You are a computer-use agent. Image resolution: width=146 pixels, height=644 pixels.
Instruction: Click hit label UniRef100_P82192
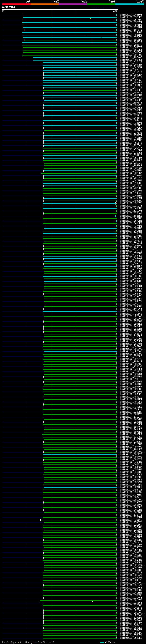coord(131,35)
